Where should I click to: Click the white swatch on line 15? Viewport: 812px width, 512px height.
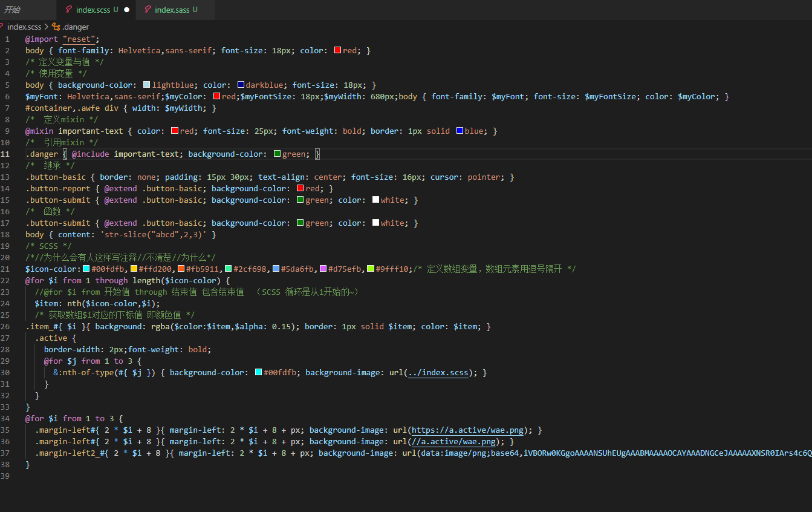tap(376, 200)
